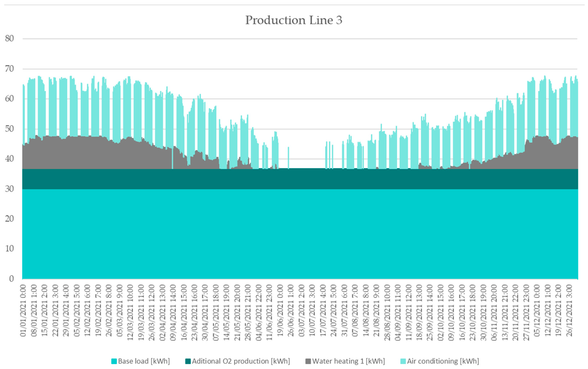Click the 50 y-axis label
Screen dimensions: 588x369
point(9,129)
